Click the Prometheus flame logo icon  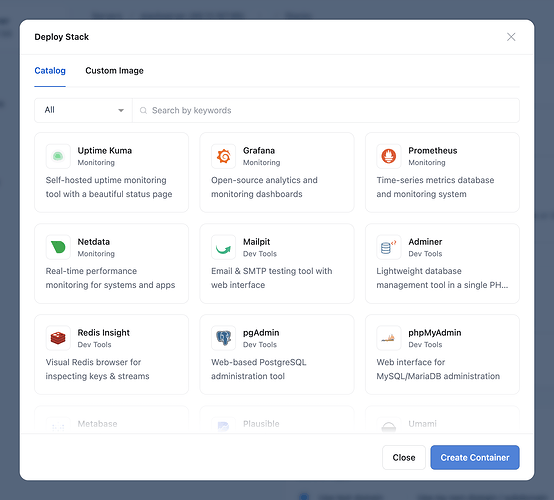point(389,156)
